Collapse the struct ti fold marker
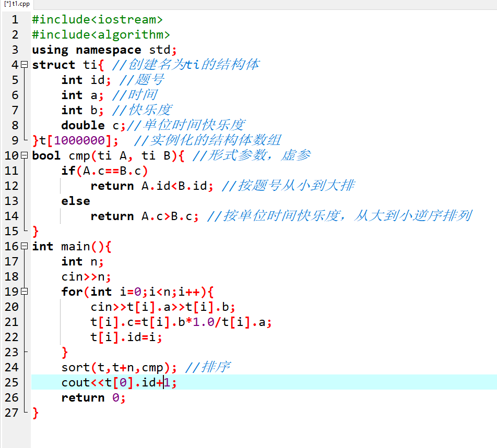This screenshot has width=497, height=448. 24,65
